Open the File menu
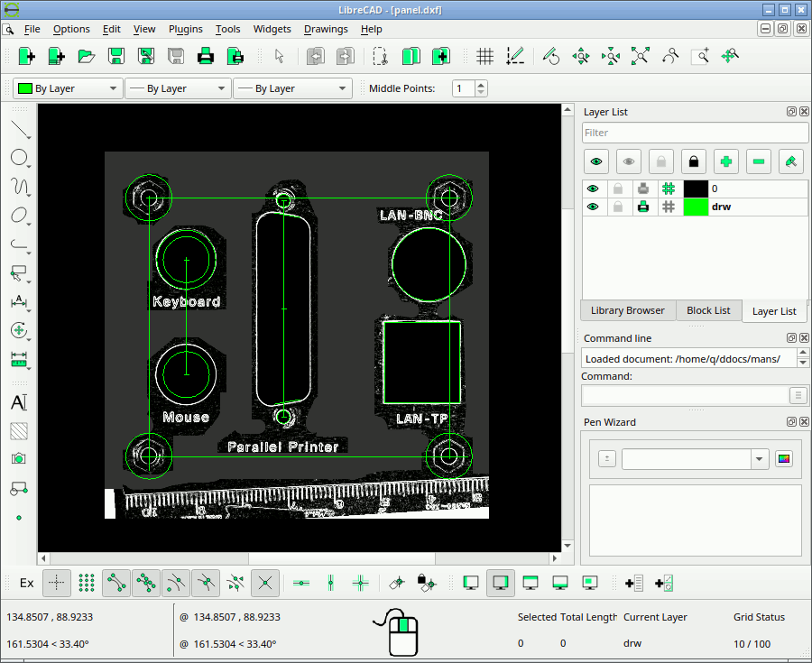 point(32,29)
